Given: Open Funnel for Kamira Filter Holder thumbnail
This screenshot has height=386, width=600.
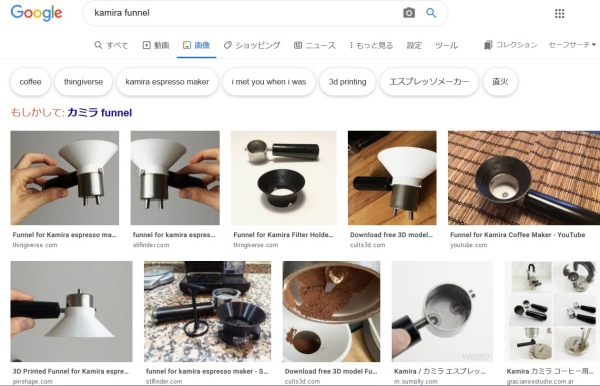Looking at the screenshot, I should [x=284, y=178].
